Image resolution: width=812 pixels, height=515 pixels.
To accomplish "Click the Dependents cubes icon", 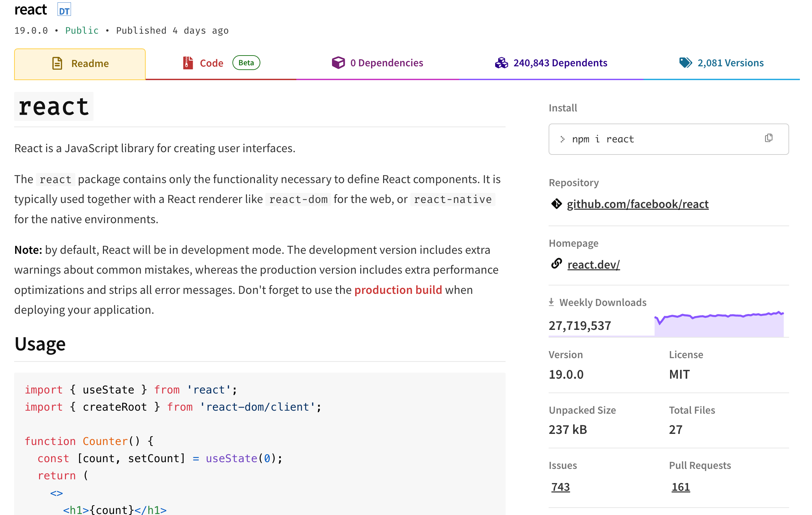I will [502, 63].
